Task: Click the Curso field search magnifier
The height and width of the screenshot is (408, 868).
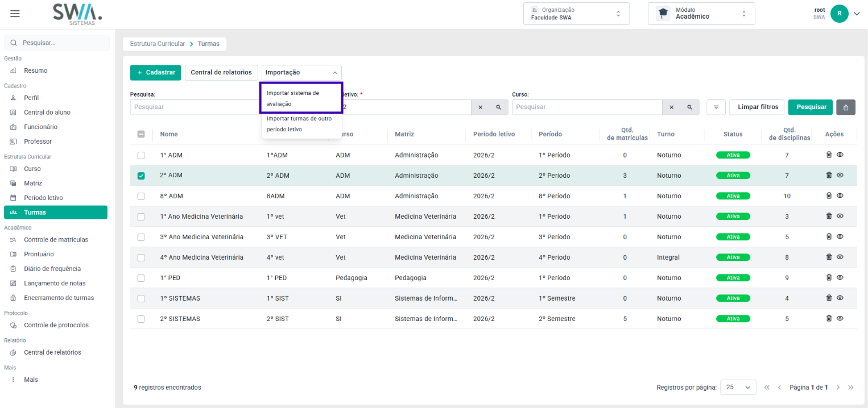Action: (689, 107)
